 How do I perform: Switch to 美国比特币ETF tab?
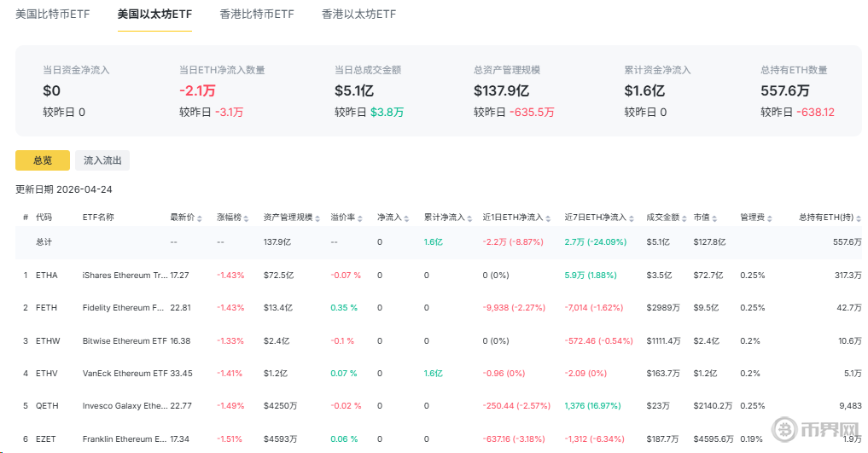[x=52, y=15]
